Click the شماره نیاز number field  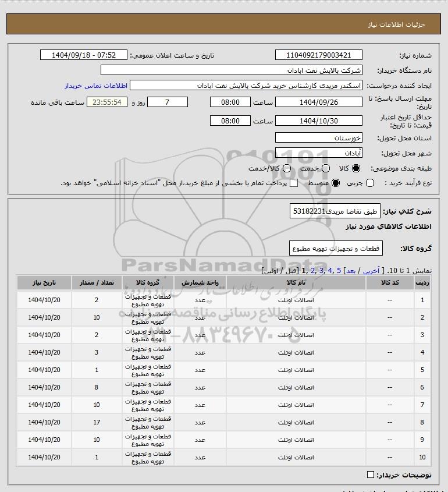(318, 55)
